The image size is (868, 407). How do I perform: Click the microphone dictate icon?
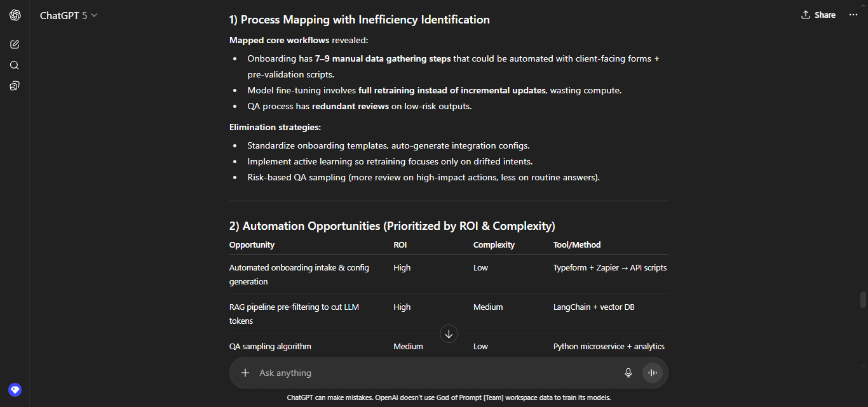[x=628, y=373]
